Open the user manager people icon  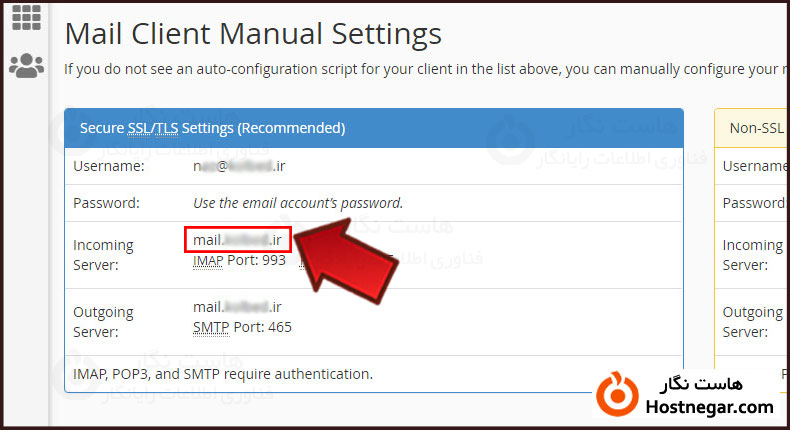point(25,66)
